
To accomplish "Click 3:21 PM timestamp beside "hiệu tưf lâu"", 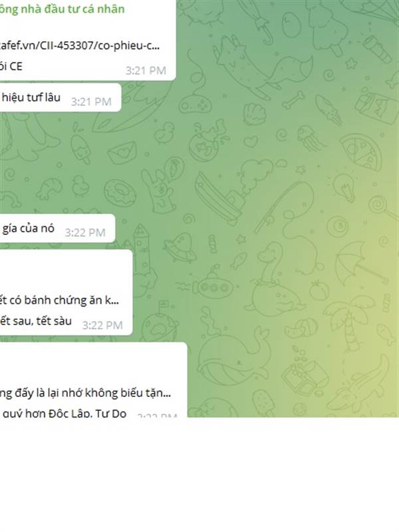I will tap(91, 102).
